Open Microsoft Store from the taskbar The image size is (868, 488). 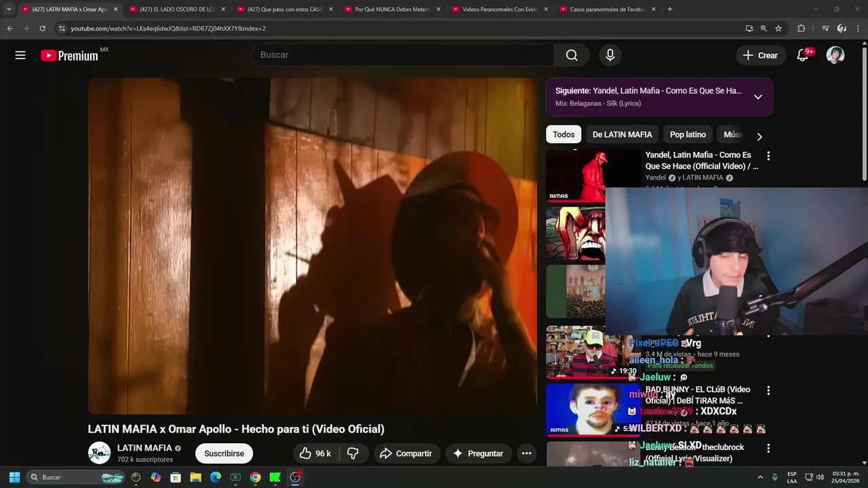(x=176, y=477)
